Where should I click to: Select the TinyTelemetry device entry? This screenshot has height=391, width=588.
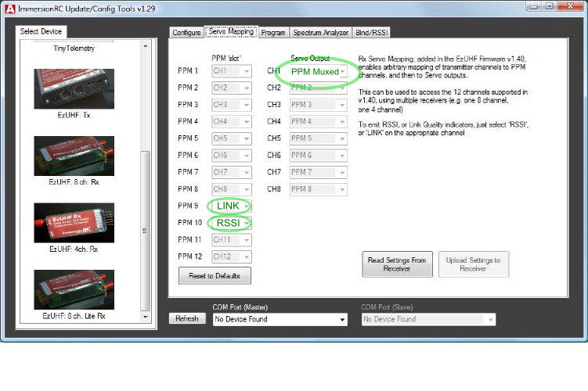[x=74, y=48]
